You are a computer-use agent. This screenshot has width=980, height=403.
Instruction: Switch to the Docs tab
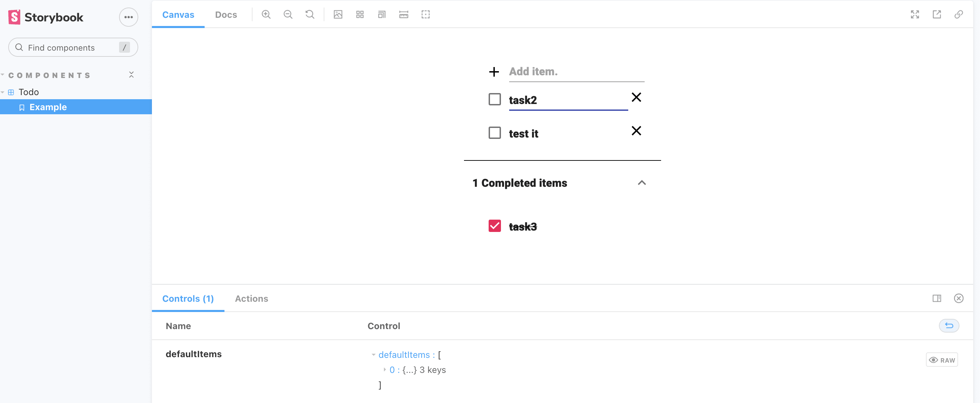click(x=225, y=14)
